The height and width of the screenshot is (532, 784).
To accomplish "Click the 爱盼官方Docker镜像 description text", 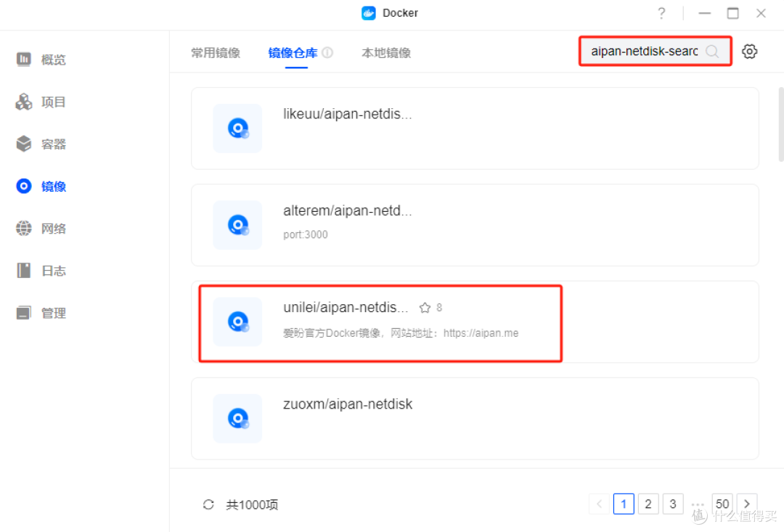I will (401, 333).
